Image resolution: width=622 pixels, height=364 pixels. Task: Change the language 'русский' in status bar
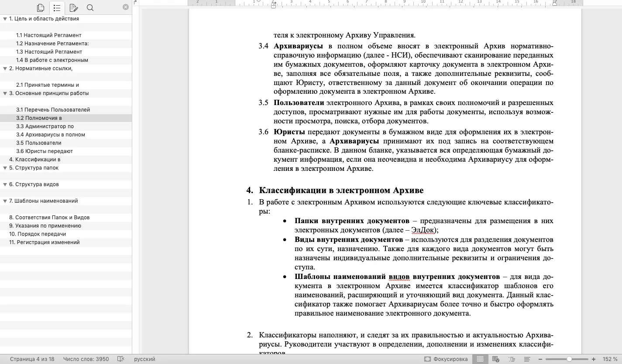[144, 359]
